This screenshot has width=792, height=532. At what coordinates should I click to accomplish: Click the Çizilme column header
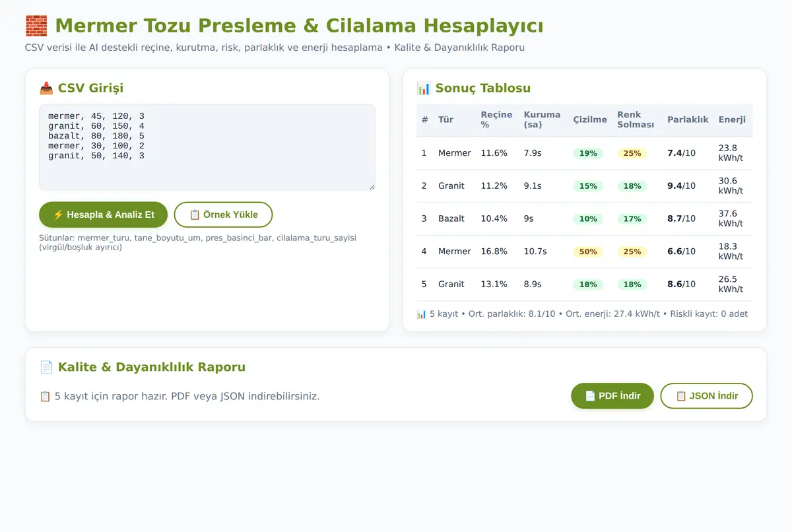(590, 119)
